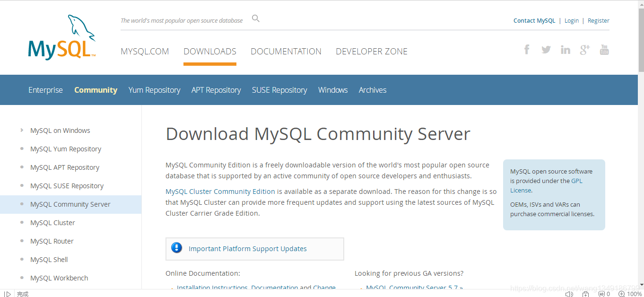644x297 pixels.
Task: Click the status bar sound icon
Action: click(569, 294)
